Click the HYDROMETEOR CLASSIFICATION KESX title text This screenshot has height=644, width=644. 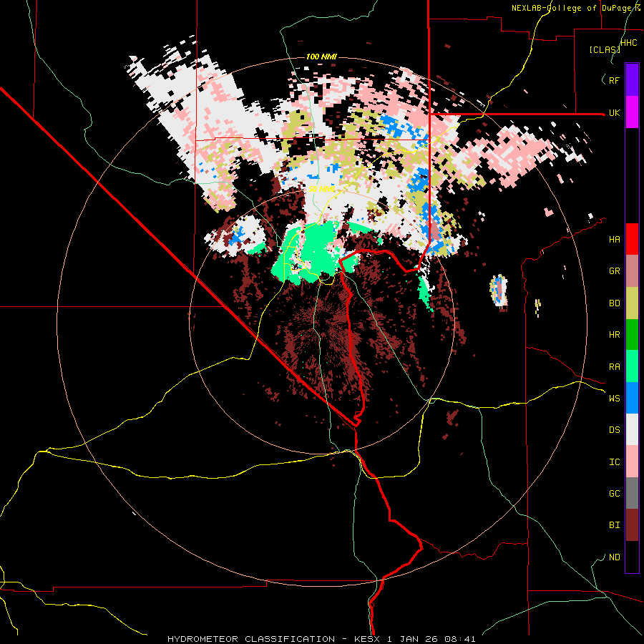click(321, 639)
